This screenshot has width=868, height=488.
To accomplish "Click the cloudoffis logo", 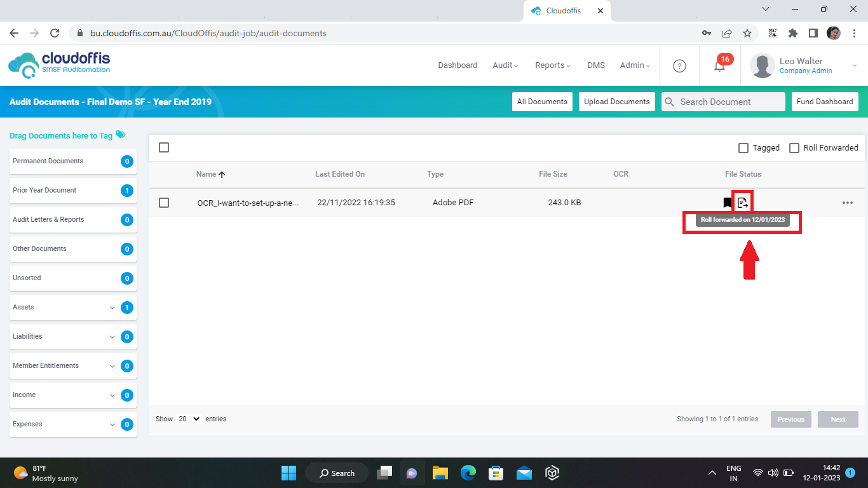I will (59, 65).
